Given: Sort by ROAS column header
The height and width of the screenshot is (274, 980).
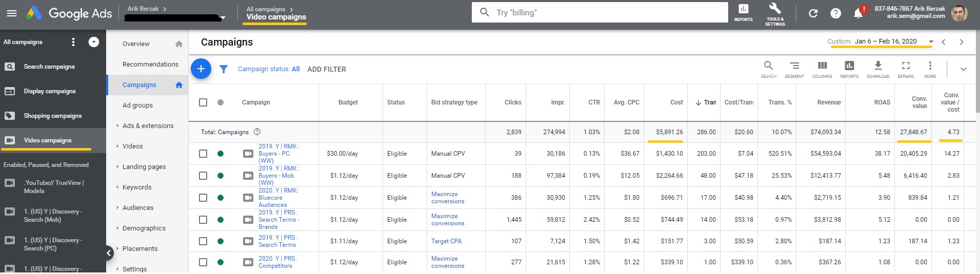Looking at the screenshot, I should click(882, 102).
